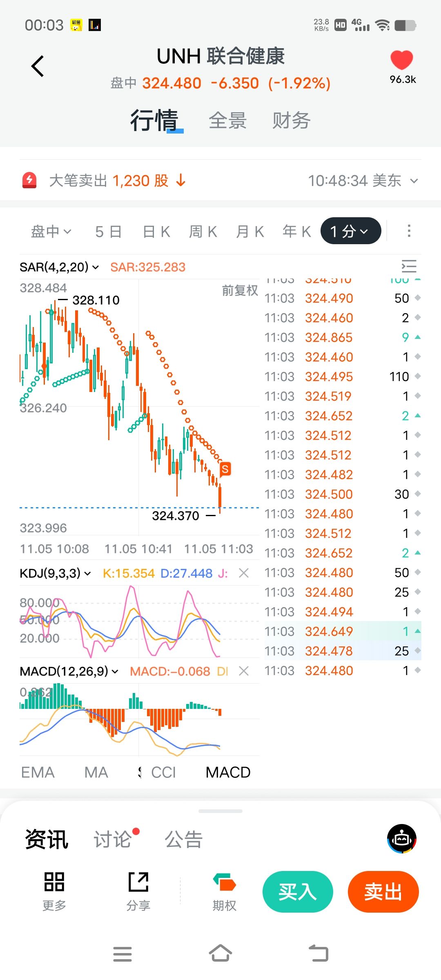Select the 5日 chart period
The image size is (441, 980).
click(108, 232)
